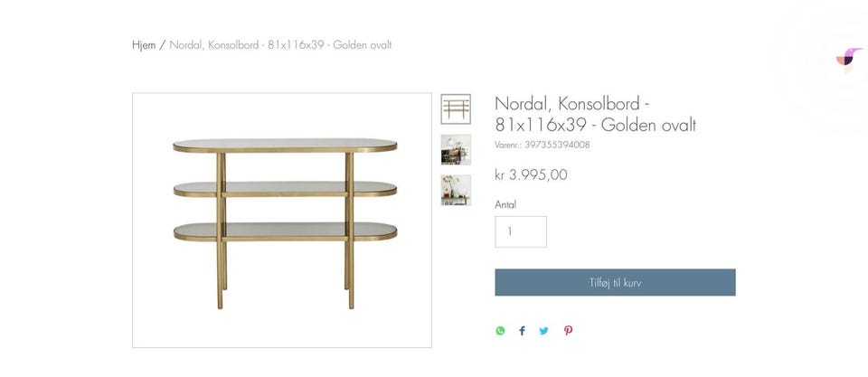Share product on Facebook
Viewport: 868px width, 377px height.
click(x=522, y=331)
